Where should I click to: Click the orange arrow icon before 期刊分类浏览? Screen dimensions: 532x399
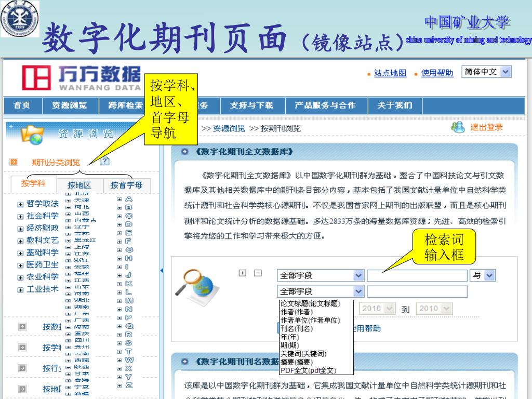(14, 162)
